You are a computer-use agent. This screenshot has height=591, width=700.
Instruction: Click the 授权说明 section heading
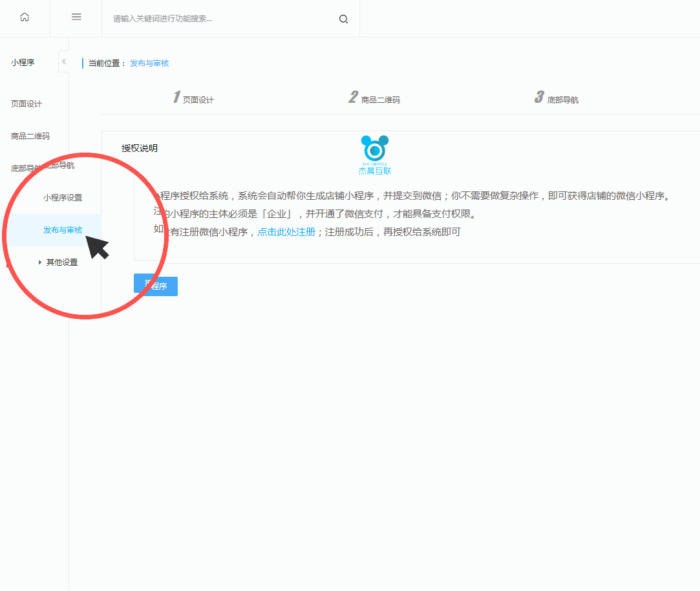coord(140,148)
